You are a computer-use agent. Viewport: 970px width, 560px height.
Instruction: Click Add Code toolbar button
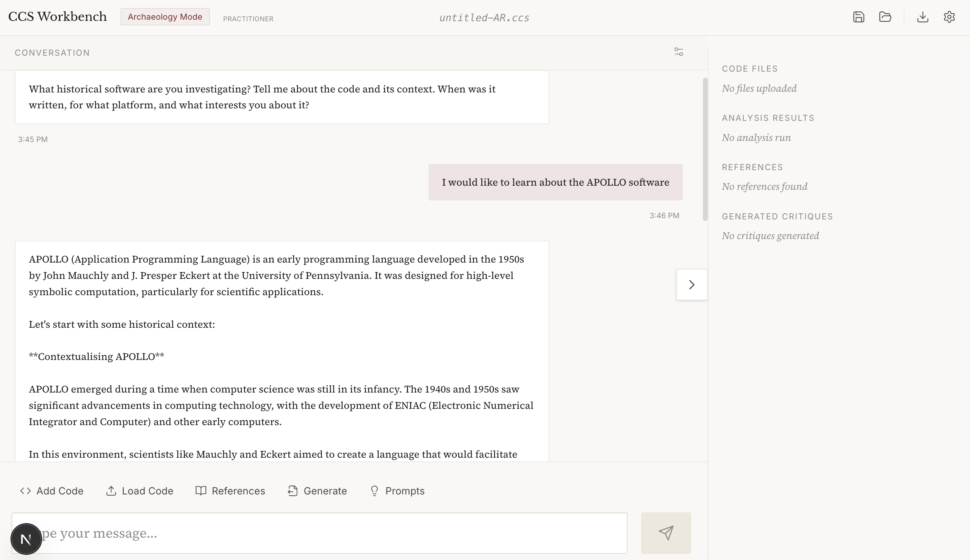pyautogui.click(x=52, y=491)
